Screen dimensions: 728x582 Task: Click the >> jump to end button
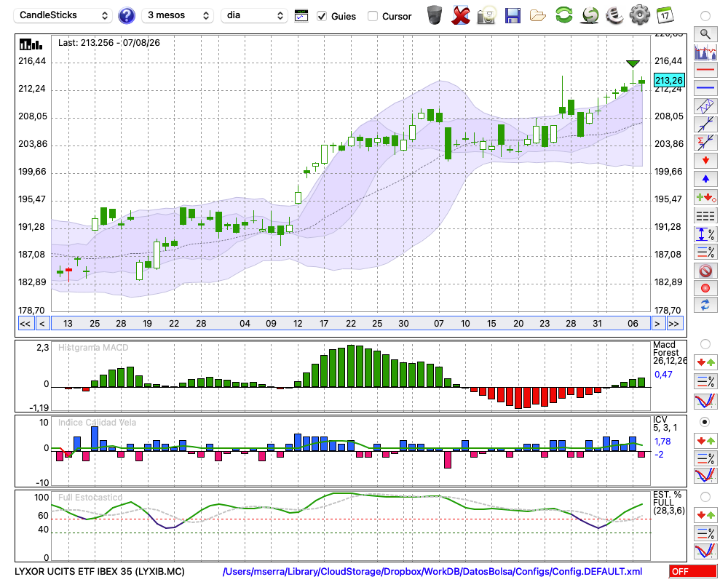673,324
